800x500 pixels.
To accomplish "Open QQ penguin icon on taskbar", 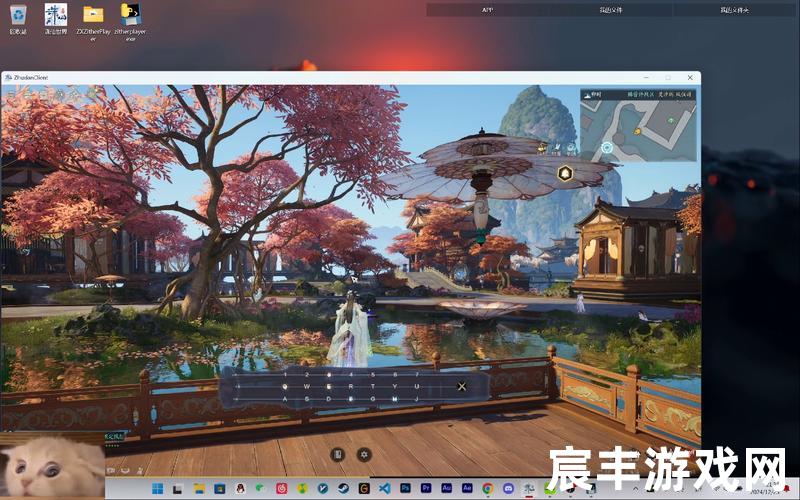I will 240,489.
